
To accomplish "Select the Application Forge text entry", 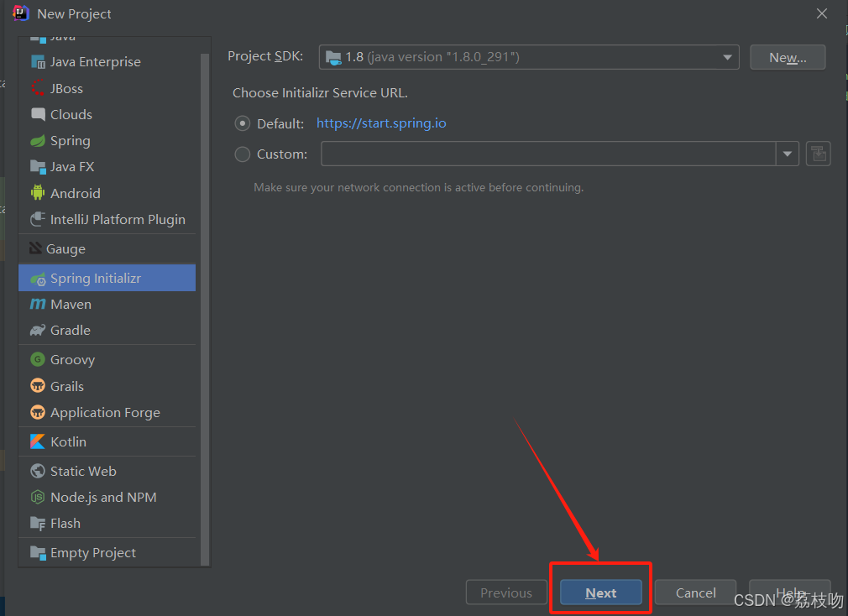I will pyautogui.click(x=106, y=413).
